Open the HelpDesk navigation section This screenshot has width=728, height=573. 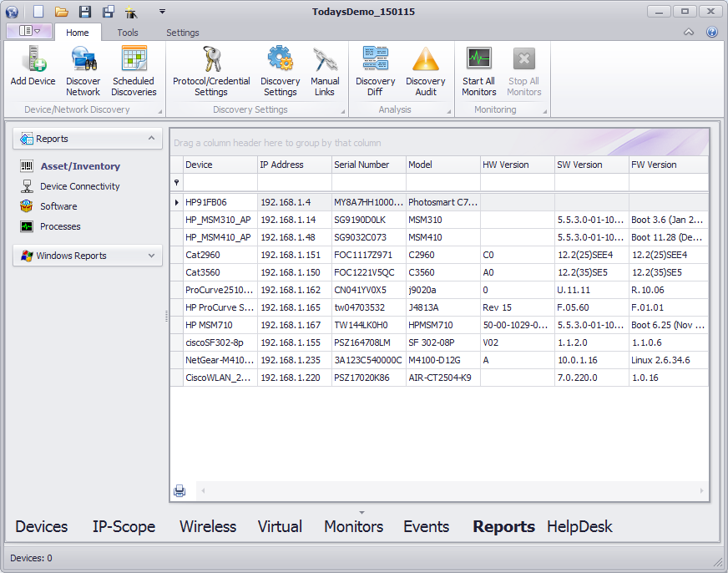coord(579,526)
